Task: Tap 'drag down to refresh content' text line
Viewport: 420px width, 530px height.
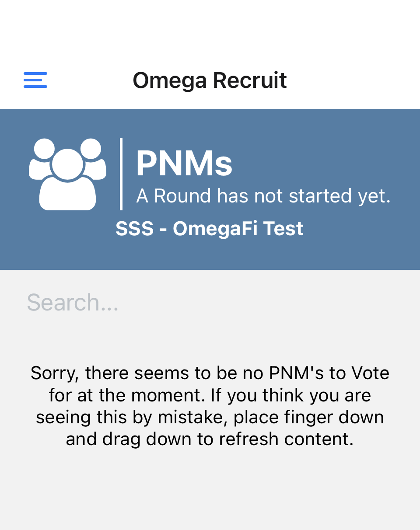Action: point(210,439)
